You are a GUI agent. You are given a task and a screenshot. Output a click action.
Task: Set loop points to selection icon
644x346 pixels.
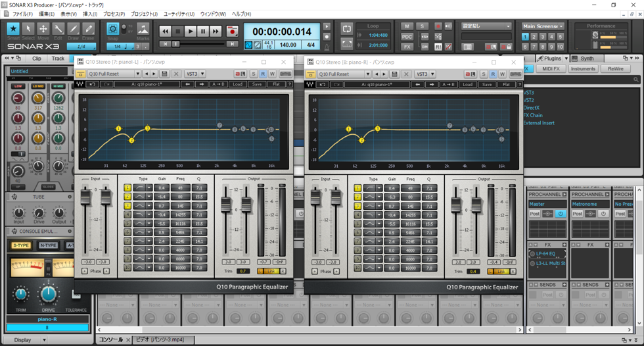(347, 43)
